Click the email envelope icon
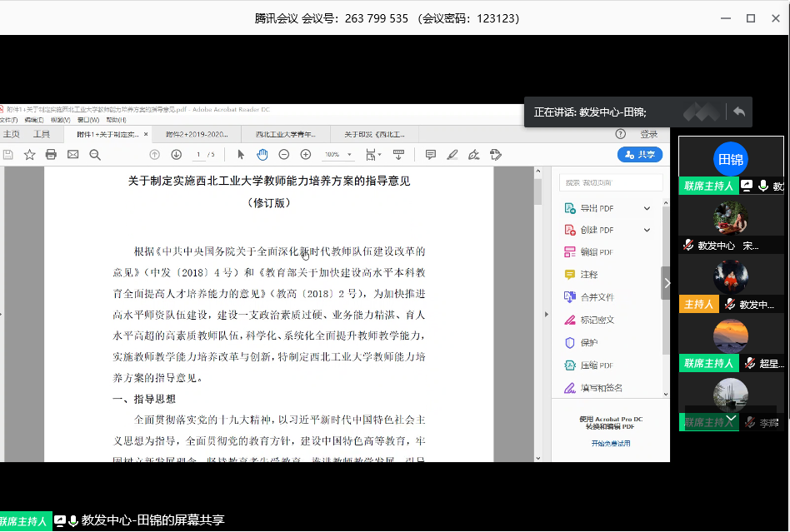This screenshot has height=532, width=790. pyautogui.click(x=73, y=155)
